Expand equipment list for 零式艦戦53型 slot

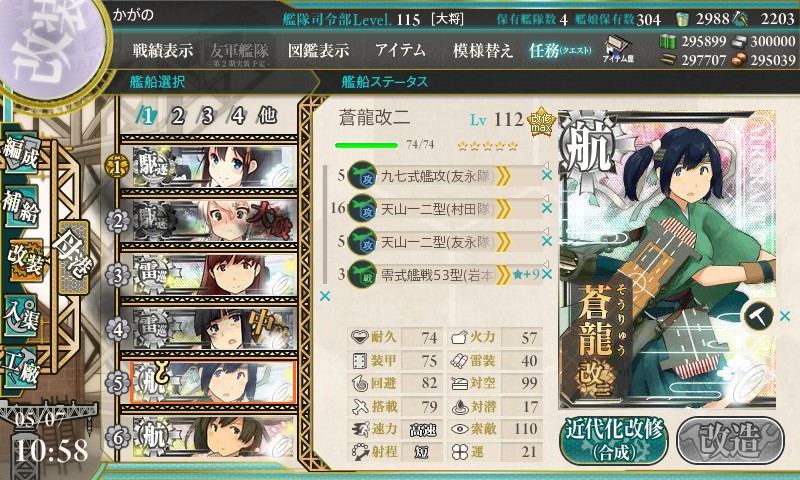[x=503, y=275]
